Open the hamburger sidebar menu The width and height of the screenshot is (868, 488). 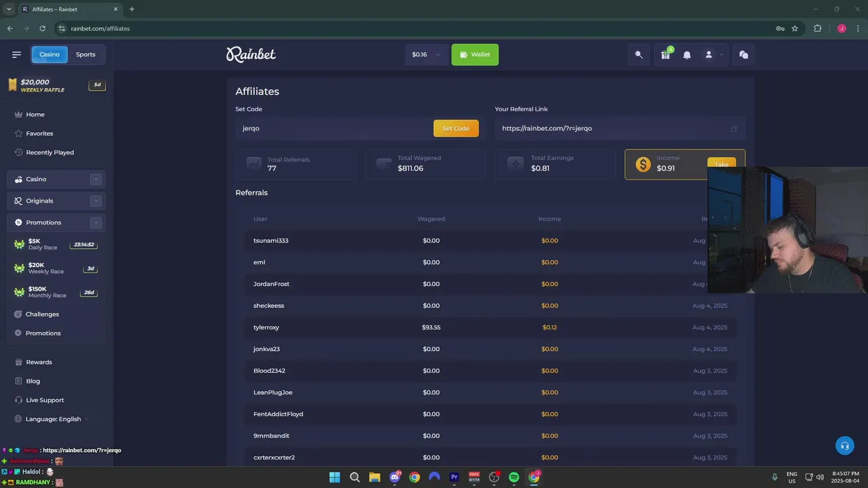pos(16,54)
